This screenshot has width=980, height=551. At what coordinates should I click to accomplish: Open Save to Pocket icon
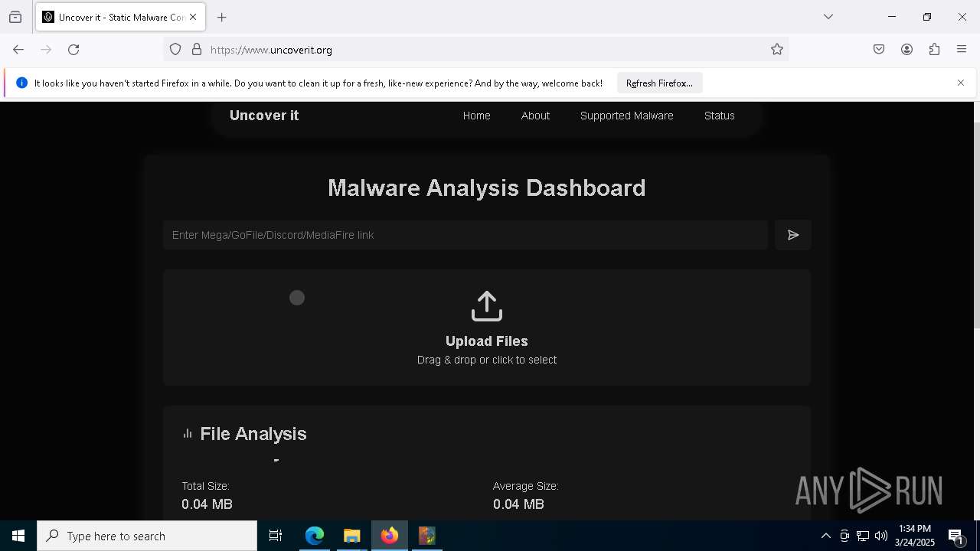[879, 50]
